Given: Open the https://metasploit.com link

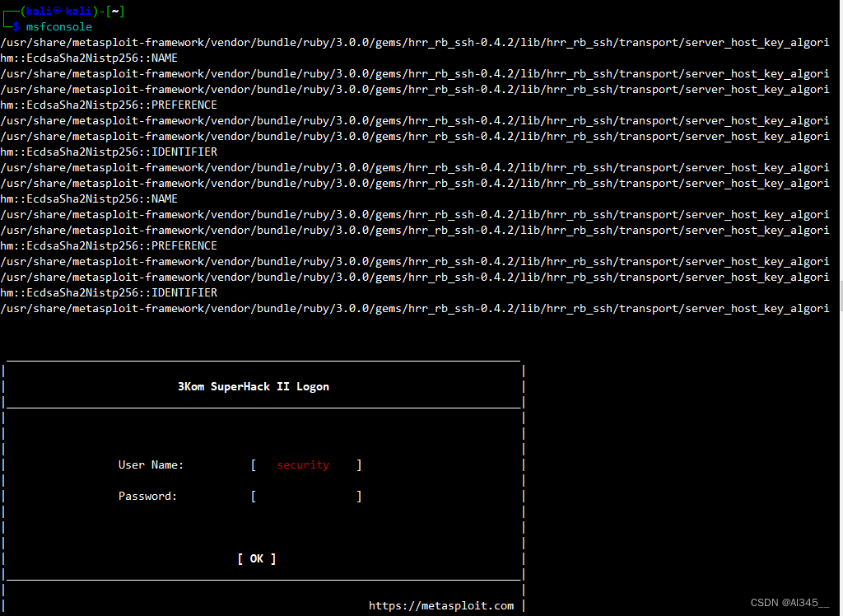Looking at the screenshot, I should pos(441,606).
